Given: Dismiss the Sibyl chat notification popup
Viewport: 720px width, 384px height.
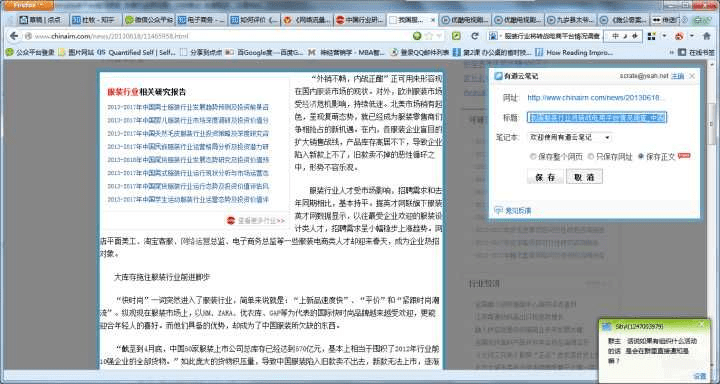Looking at the screenshot, I should (701, 325).
